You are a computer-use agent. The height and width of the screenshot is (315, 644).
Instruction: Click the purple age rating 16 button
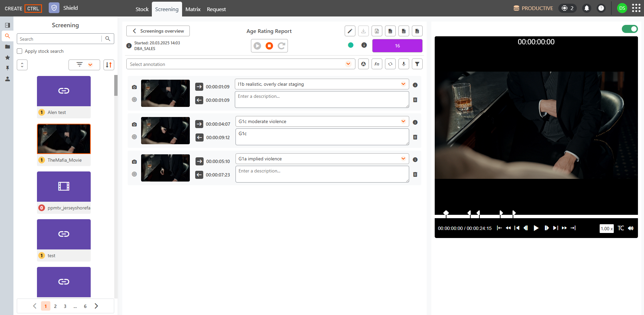pos(397,46)
